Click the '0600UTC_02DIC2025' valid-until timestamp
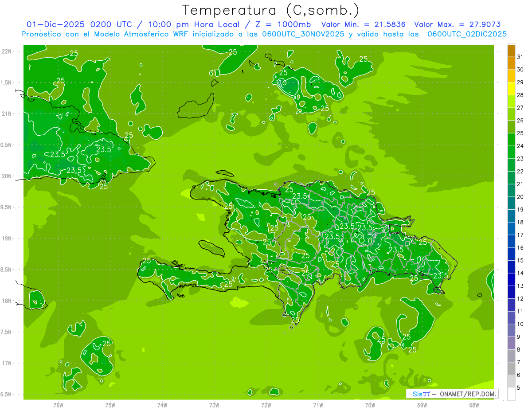 click(467, 34)
